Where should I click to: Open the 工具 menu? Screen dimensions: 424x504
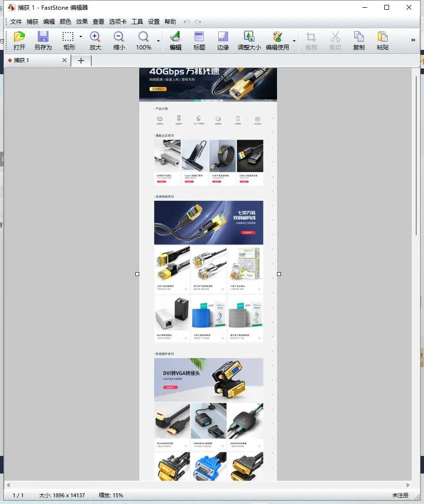pos(137,21)
